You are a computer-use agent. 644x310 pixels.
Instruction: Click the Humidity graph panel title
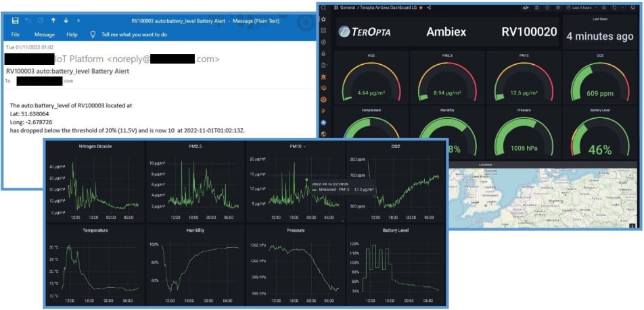point(195,230)
